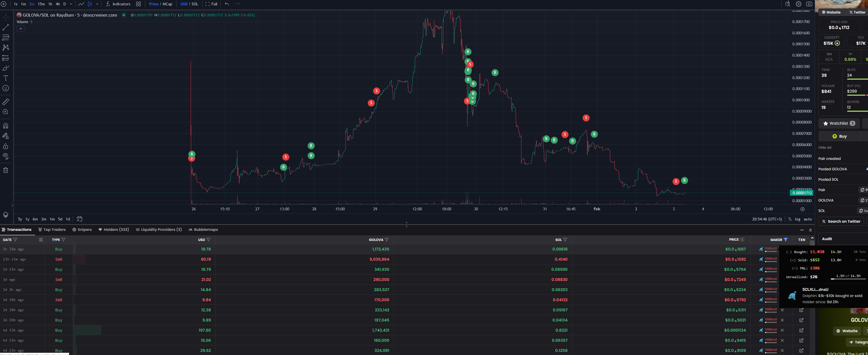Take a chart snapshot with camera icon
Screen dimensions: 868x355
[809, 4]
